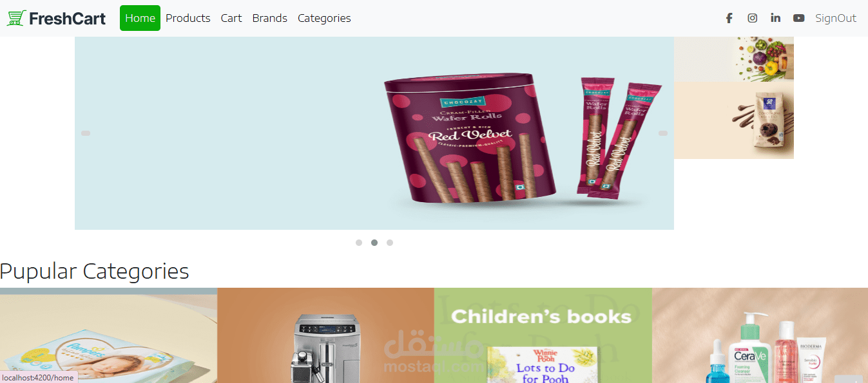Select the first carousel dot indicator
This screenshot has width=868, height=383.
[x=359, y=243]
